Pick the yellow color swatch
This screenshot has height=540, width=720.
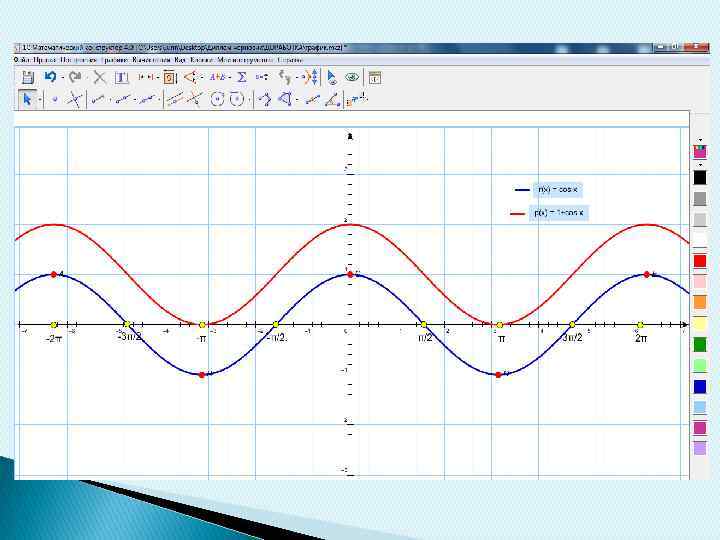pyautogui.click(x=700, y=323)
